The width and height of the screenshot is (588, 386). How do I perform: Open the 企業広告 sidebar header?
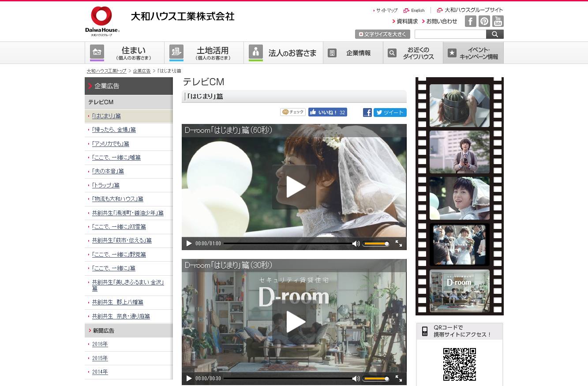(129, 86)
